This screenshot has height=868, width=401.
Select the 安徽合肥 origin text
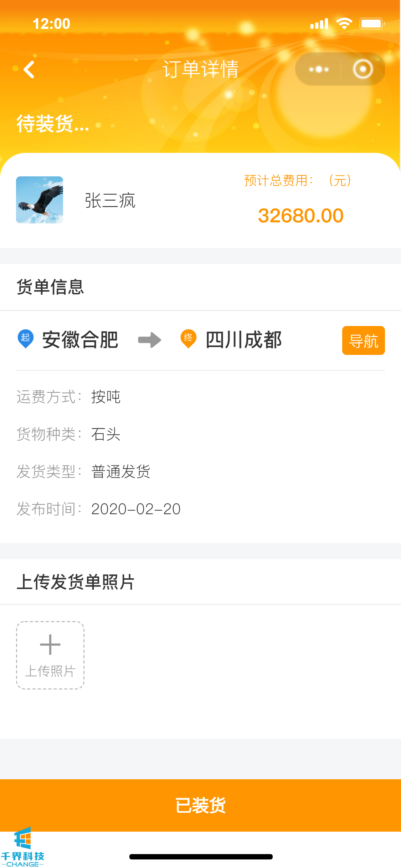tap(80, 340)
